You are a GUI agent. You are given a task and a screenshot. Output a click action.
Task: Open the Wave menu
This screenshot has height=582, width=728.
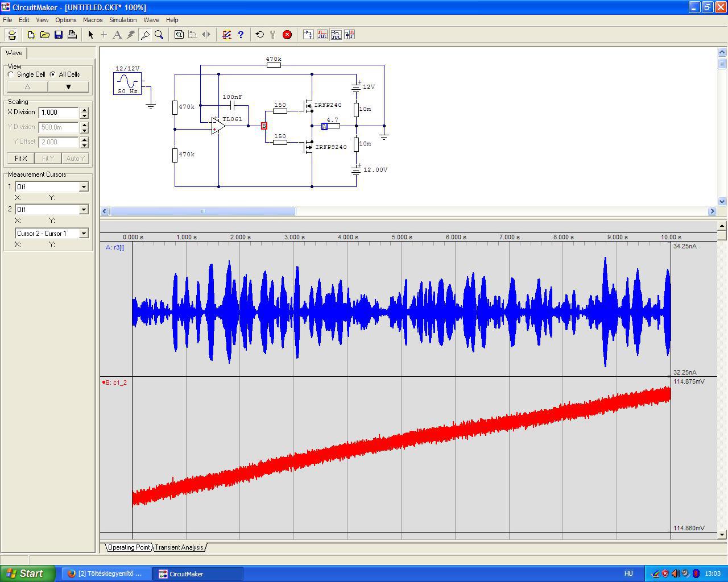click(151, 20)
